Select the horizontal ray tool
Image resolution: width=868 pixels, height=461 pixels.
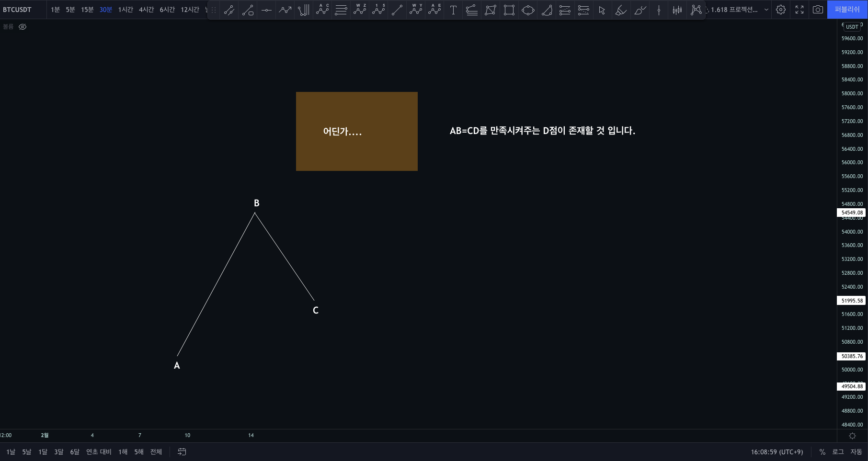[266, 10]
